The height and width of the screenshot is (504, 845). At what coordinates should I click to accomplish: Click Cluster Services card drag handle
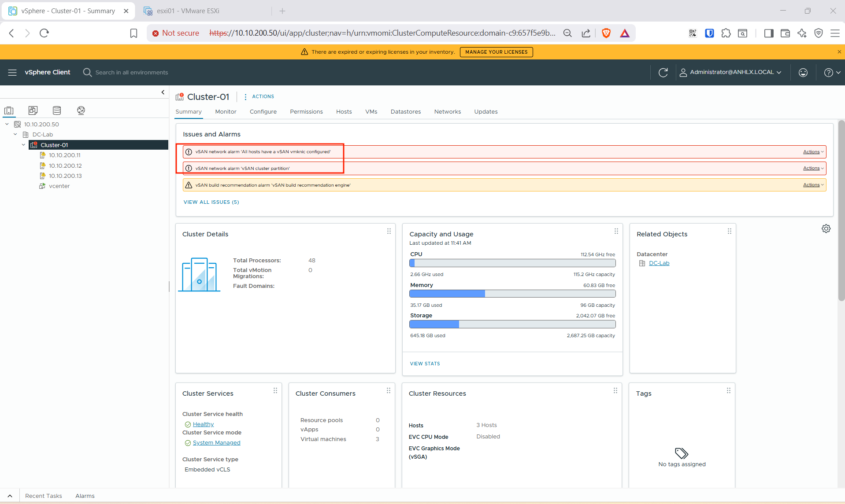275,390
